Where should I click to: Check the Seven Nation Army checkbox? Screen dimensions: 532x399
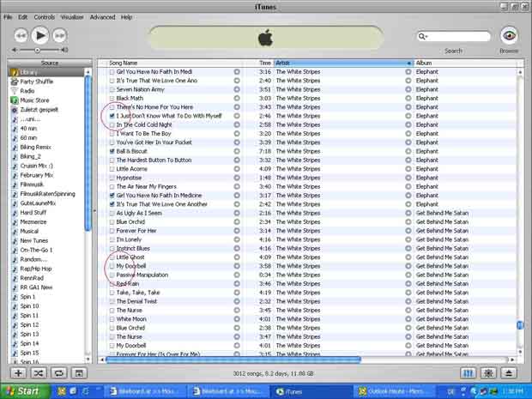[x=112, y=89]
